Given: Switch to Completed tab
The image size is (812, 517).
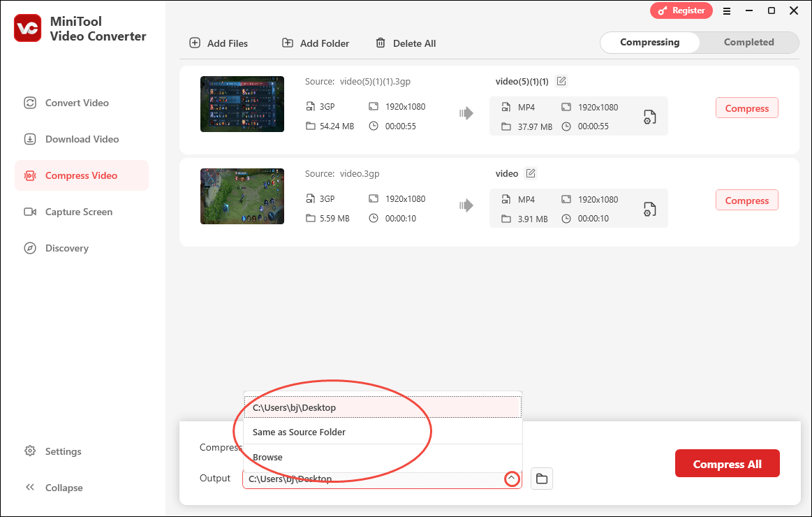Looking at the screenshot, I should (x=749, y=43).
